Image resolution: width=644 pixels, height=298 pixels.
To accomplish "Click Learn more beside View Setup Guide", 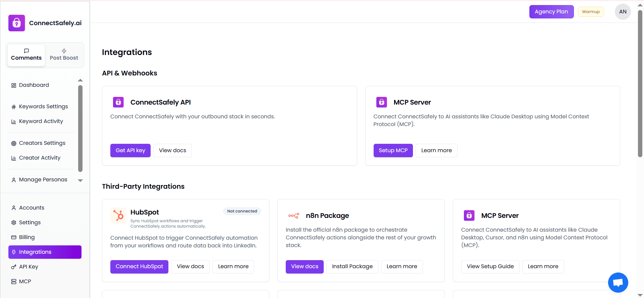I will point(543,267).
